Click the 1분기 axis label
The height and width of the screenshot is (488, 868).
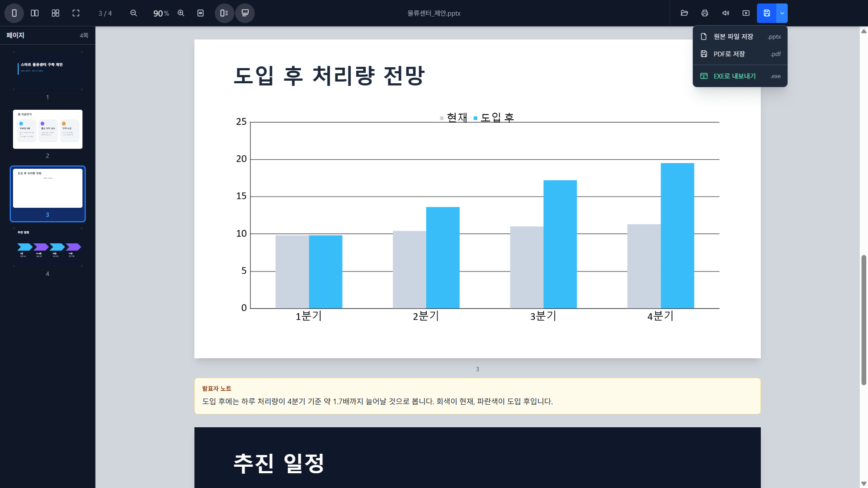click(x=309, y=316)
